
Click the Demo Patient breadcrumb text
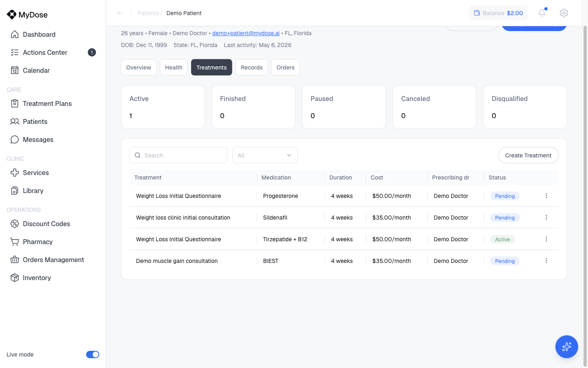[x=184, y=13]
